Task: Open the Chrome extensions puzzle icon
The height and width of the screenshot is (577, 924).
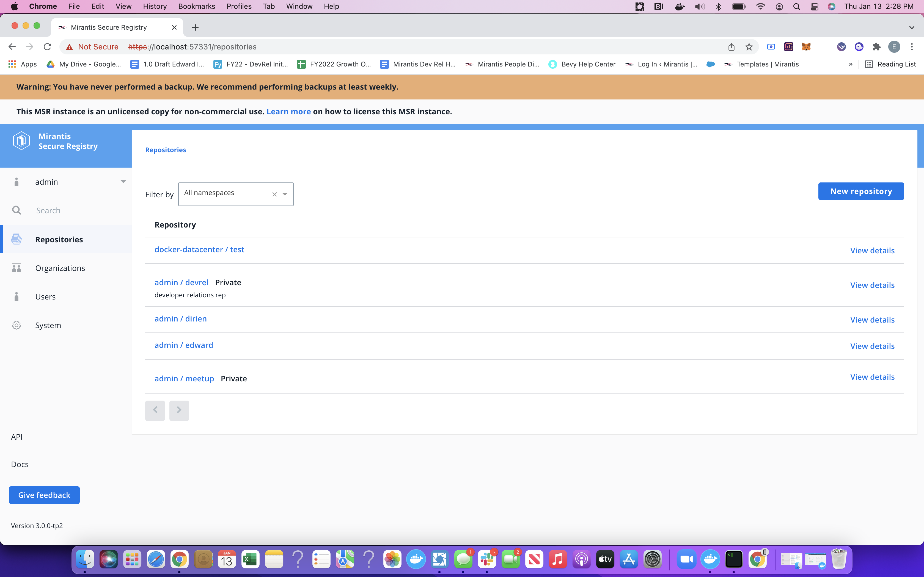Action: pyautogui.click(x=876, y=46)
